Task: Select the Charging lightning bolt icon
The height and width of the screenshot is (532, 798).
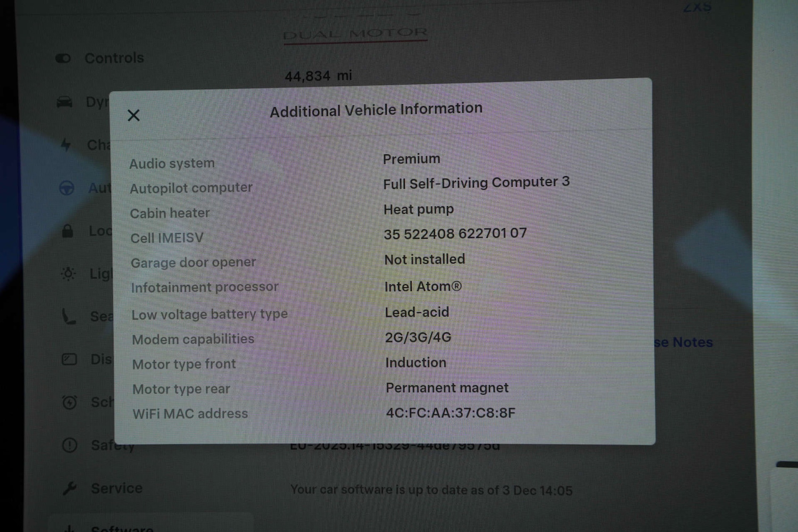Action: tap(66, 145)
